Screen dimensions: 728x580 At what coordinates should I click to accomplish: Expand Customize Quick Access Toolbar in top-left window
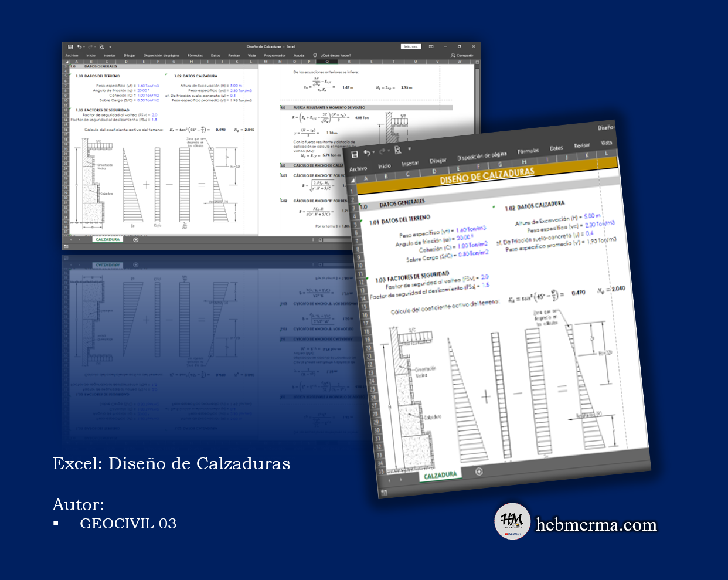coord(110,47)
